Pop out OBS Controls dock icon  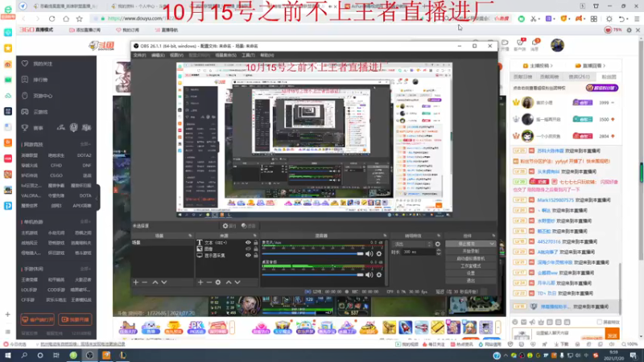493,236
